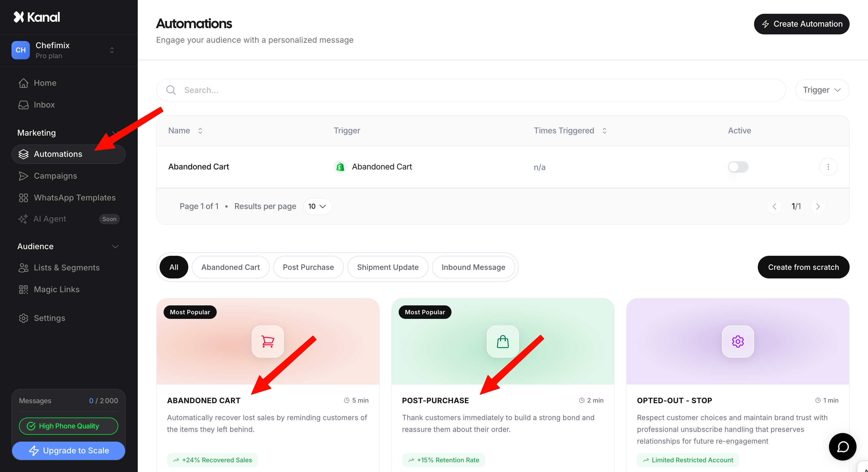Viewport: 868px width, 472px height.
Task: Open results per page dropdown
Action: pyautogui.click(x=317, y=206)
